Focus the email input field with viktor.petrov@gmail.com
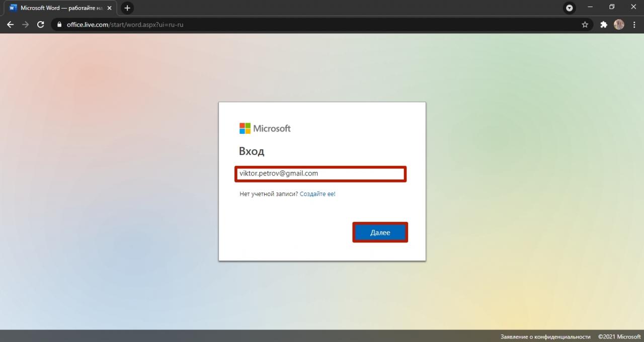 point(320,174)
